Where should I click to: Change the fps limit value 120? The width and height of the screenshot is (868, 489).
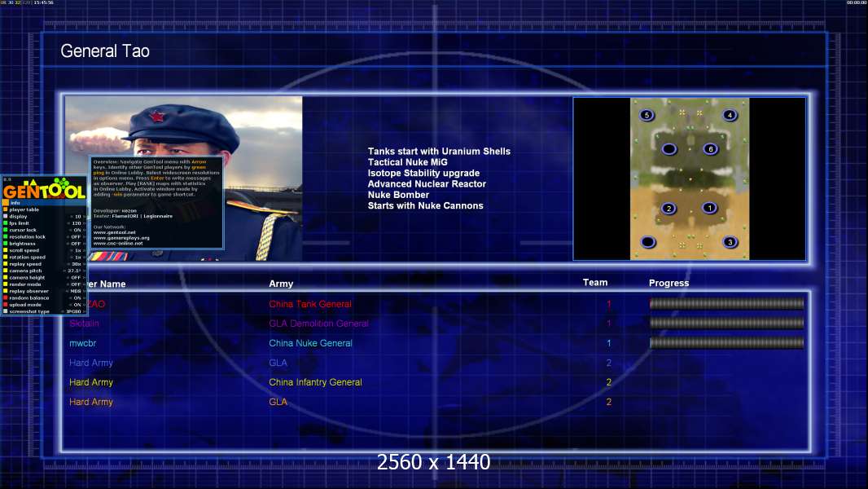click(x=77, y=223)
